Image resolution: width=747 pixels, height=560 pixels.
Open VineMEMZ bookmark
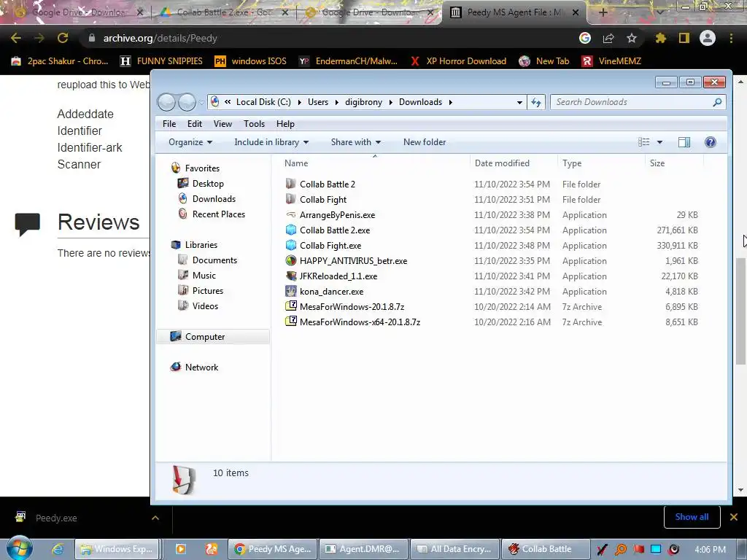point(612,61)
